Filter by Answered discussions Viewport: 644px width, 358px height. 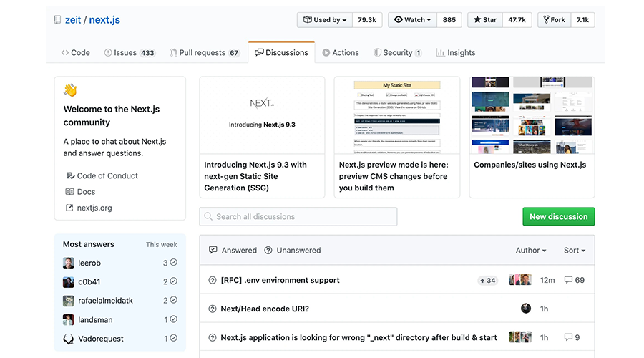point(233,251)
